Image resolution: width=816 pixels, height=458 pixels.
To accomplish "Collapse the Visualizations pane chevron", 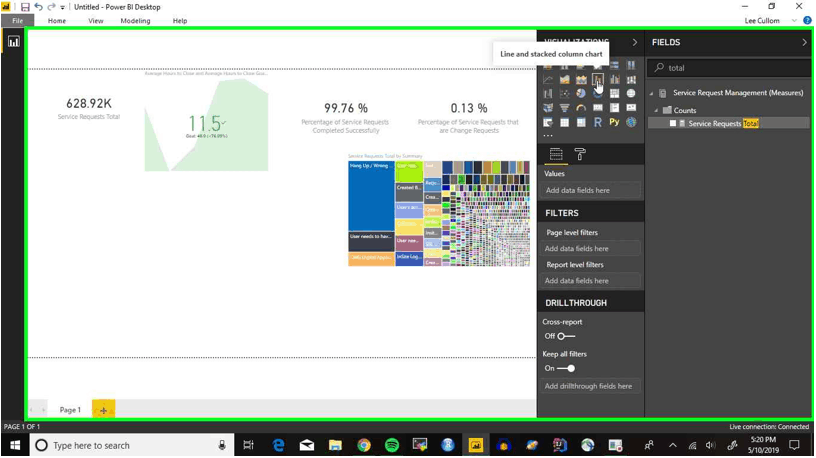I will pyautogui.click(x=634, y=42).
